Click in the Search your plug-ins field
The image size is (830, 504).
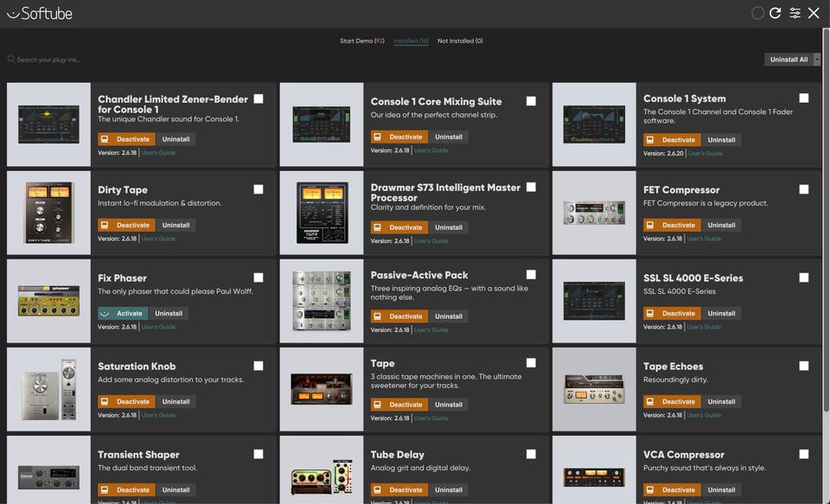48,60
